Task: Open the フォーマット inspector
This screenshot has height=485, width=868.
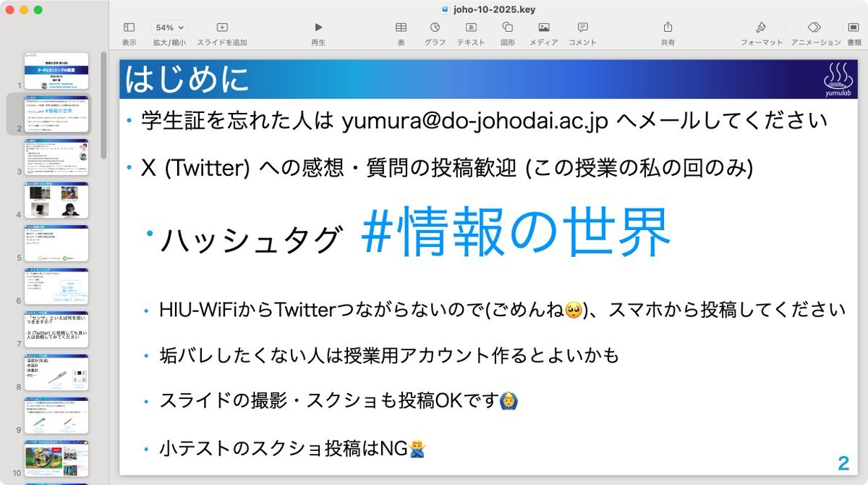Action: (x=761, y=28)
